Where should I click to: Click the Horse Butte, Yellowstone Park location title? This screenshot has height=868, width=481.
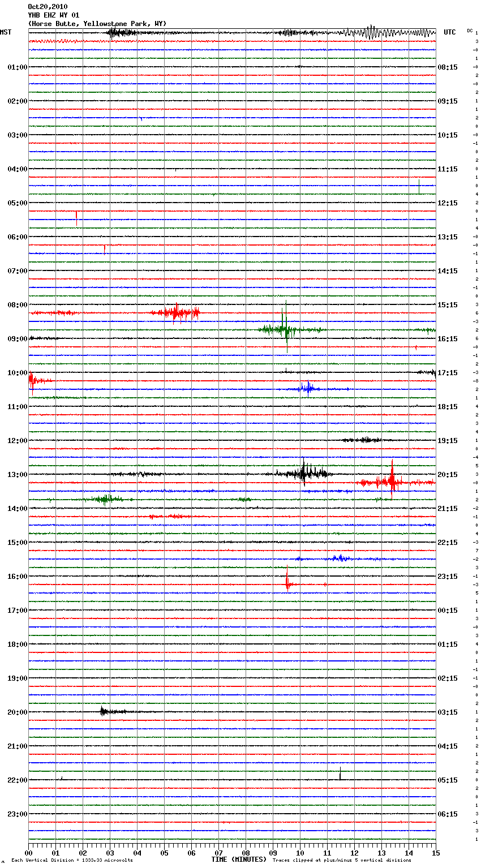click(x=97, y=24)
